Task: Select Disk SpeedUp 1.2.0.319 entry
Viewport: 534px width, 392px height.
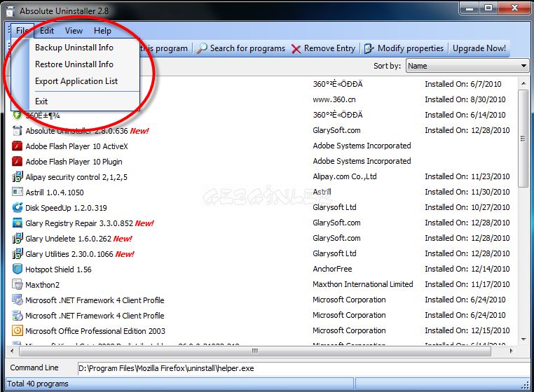Action: [66, 208]
